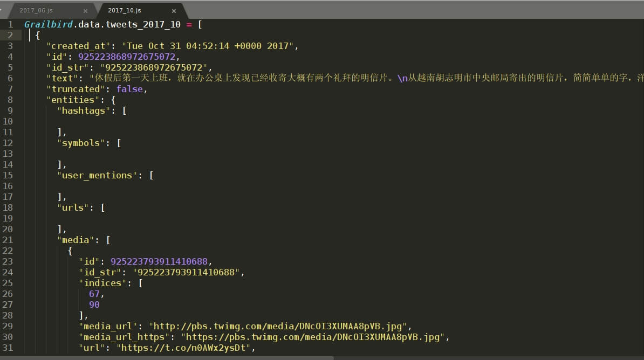
Task: Click the user_mentions key name
Action: click(97, 175)
